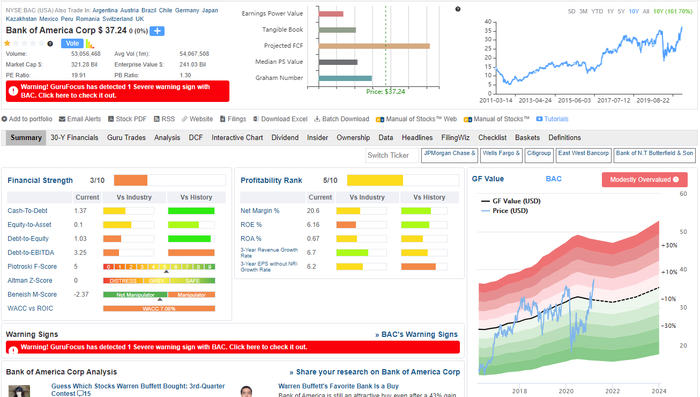Open the Dividend tab
Screen dimensions: 700x397
[x=285, y=138]
